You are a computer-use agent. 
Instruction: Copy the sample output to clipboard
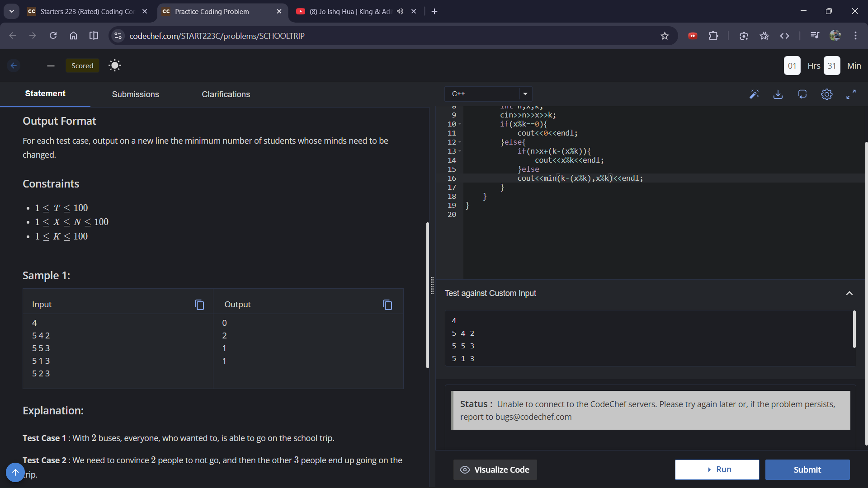tap(387, 305)
